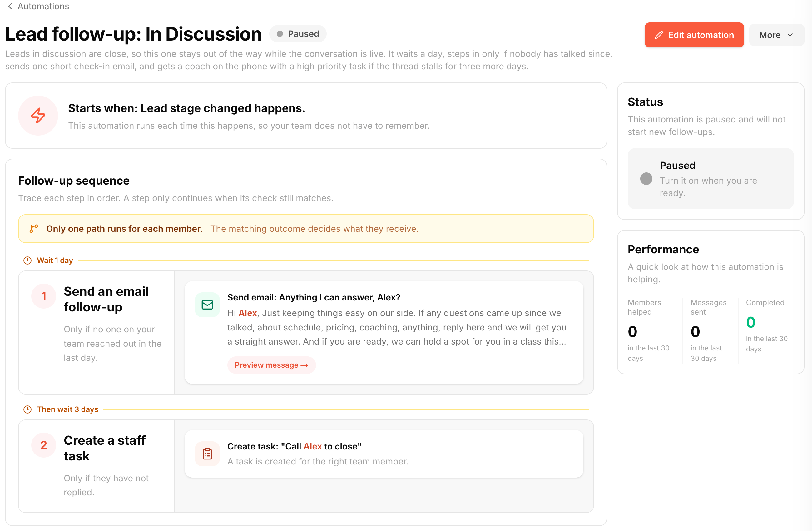The image size is (812, 531).
Task: Click the 'Wait 1 day' label
Action: pyautogui.click(x=55, y=261)
